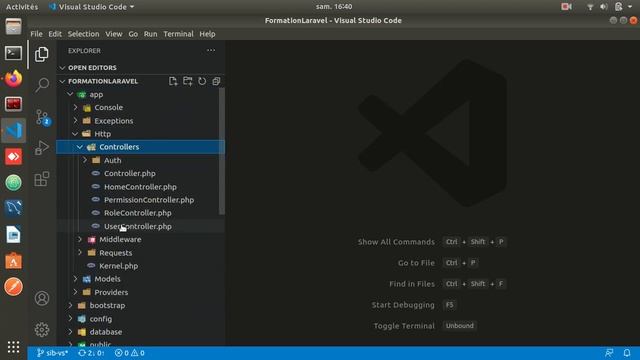Launch Terminal from Ubuntu dock
This screenshot has width=640, height=360.
pyautogui.click(x=13, y=53)
